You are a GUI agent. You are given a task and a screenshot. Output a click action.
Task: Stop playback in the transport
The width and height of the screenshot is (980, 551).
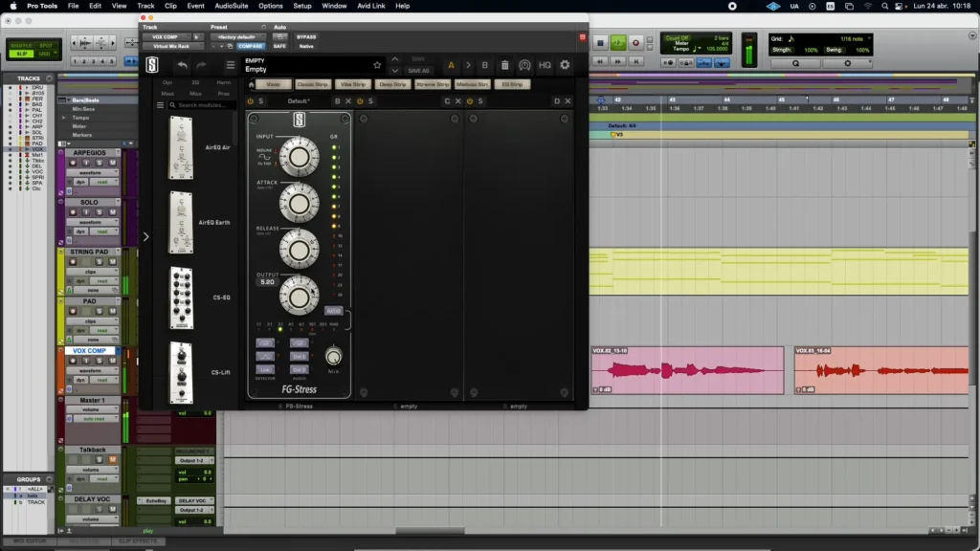pos(600,43)
